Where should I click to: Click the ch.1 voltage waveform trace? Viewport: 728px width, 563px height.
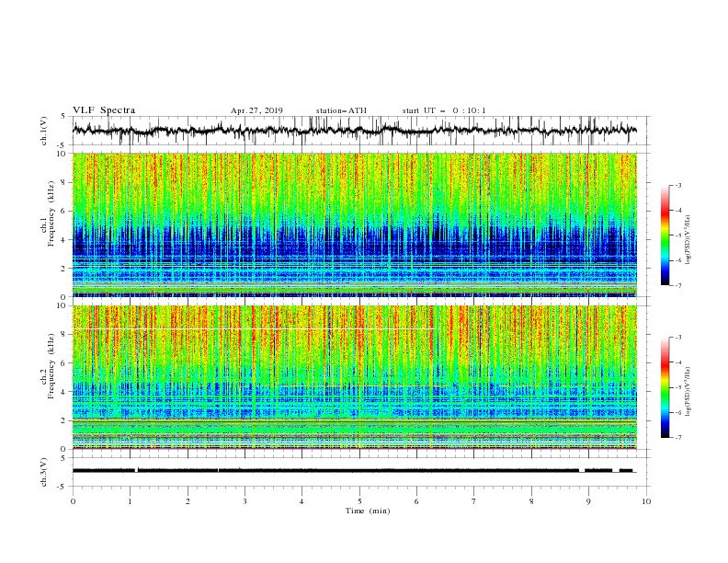354,131
